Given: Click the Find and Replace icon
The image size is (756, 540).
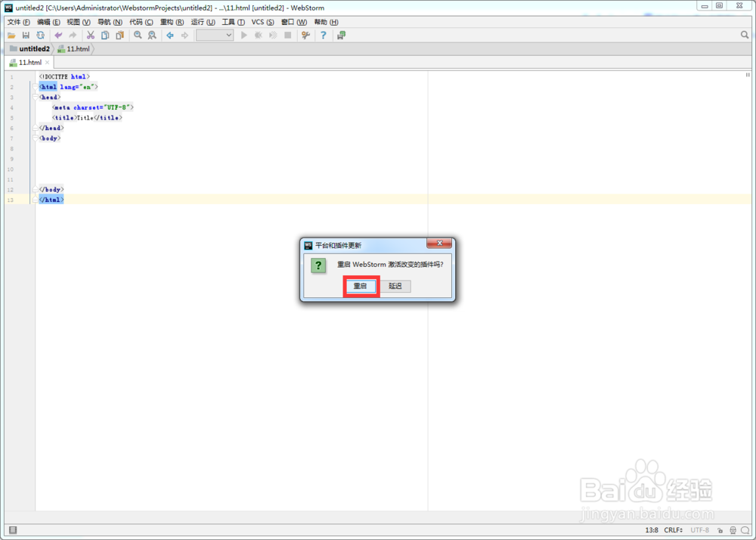Looking at the screenshot, I should [x=150, y=35].
